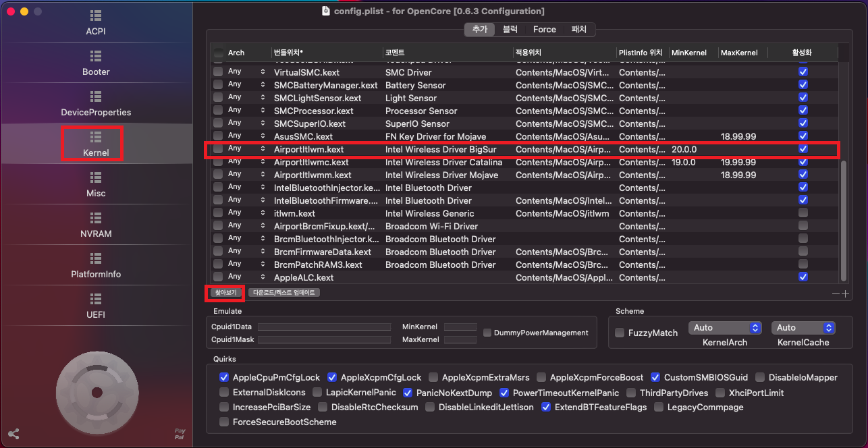The width and height of the screenshot is (868, 448).
Task: Select the Kernel section icon
Action: point(96,136)
